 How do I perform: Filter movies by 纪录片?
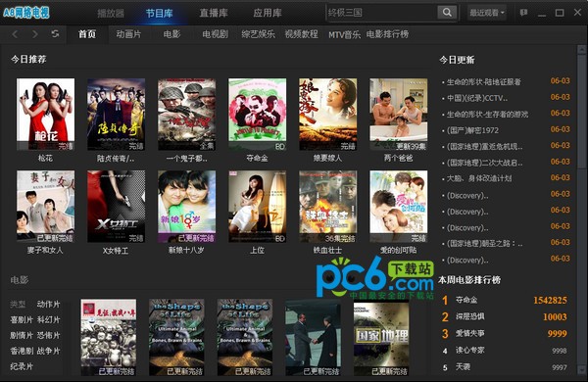click(x=22, y=366)
